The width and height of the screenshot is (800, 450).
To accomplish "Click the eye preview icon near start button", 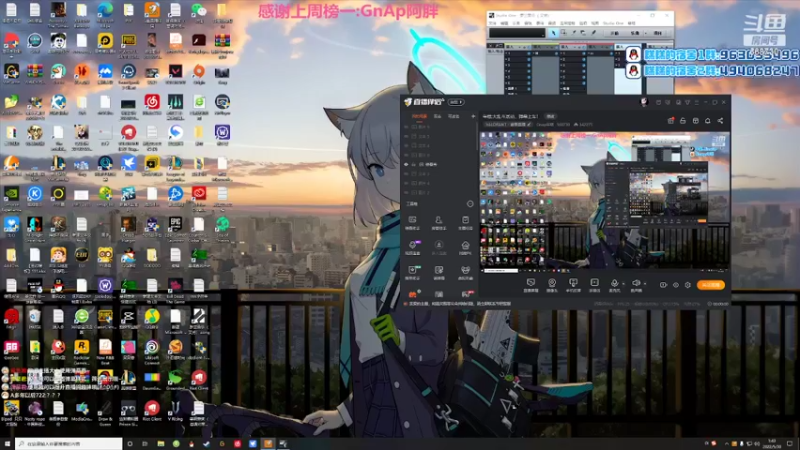I will click(x=676, y=285).
